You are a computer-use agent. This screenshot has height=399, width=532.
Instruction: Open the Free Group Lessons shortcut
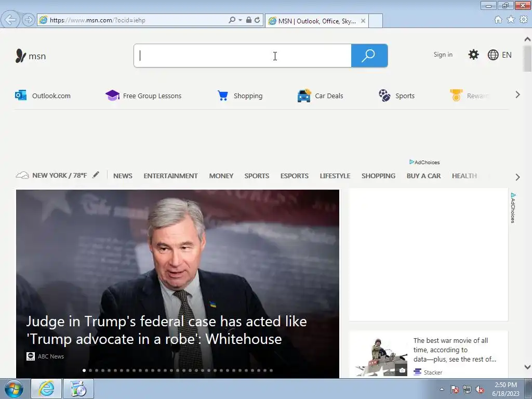(143, 96)
